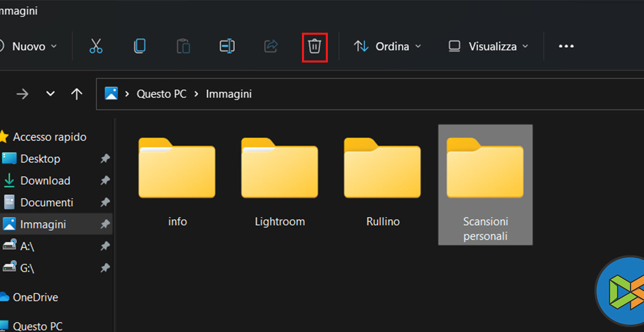
Task: Go up one folder level arrow
Action: [77, 94]
